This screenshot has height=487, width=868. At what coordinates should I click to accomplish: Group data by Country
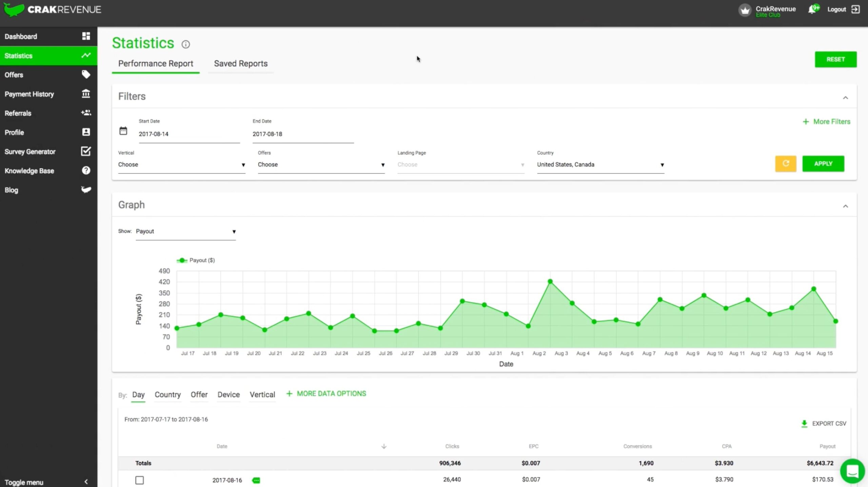tap(168, 394)
